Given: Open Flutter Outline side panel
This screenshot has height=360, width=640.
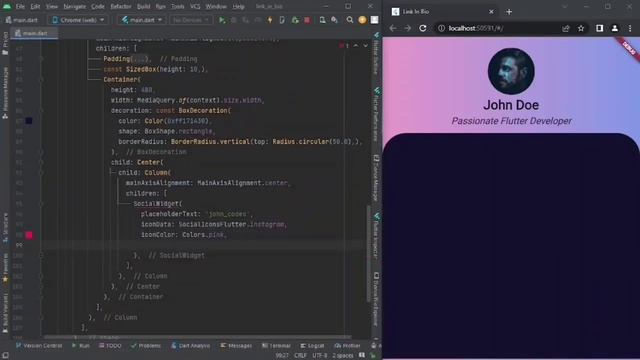Looking at the screenshot, I should [376, 54].
